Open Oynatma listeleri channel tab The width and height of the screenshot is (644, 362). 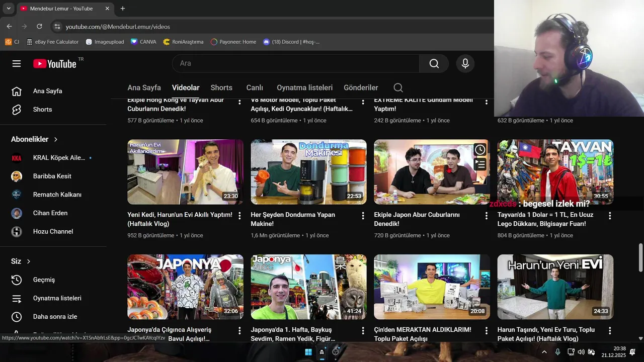[x=304, y=87]
